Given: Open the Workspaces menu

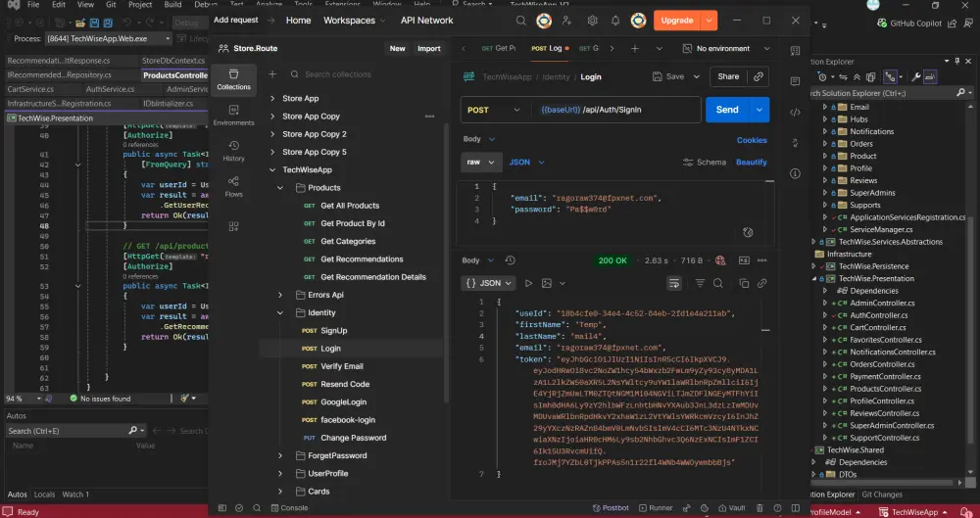Looking at the screenshot, I should 355,21.
